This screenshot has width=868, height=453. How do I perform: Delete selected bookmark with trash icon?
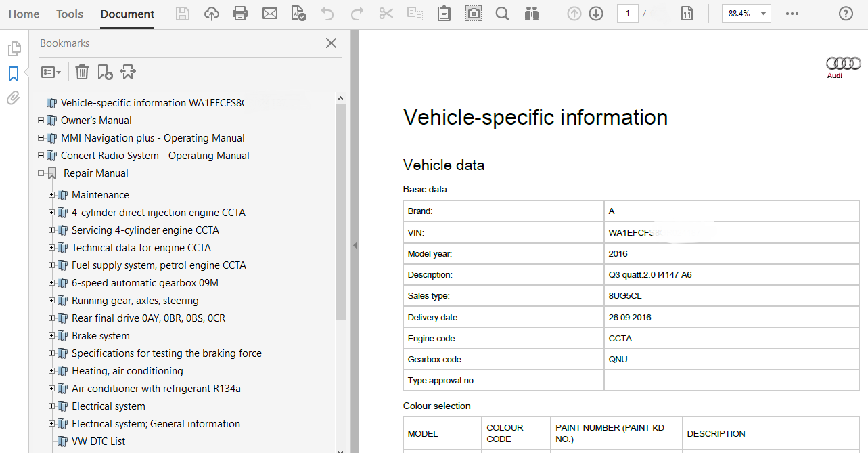tap(82, 72)
